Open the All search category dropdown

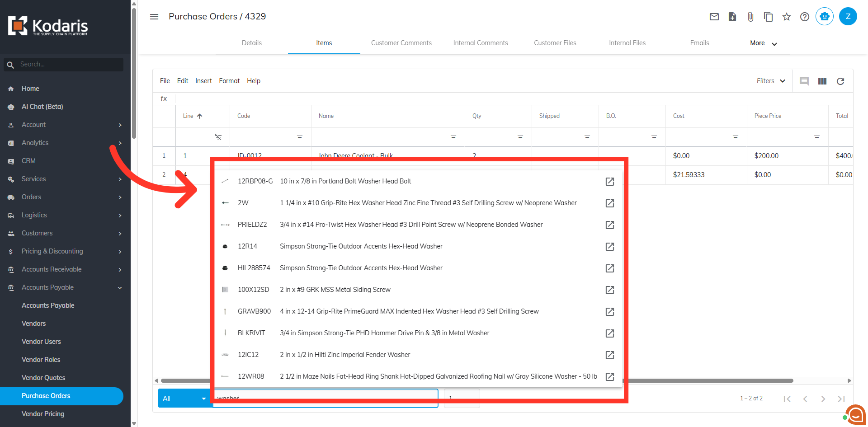coord(185,398)
